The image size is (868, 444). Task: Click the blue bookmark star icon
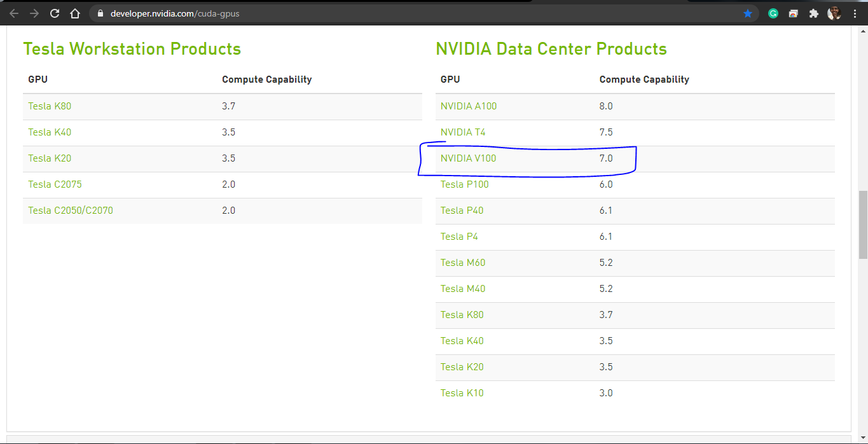[748, 13]
